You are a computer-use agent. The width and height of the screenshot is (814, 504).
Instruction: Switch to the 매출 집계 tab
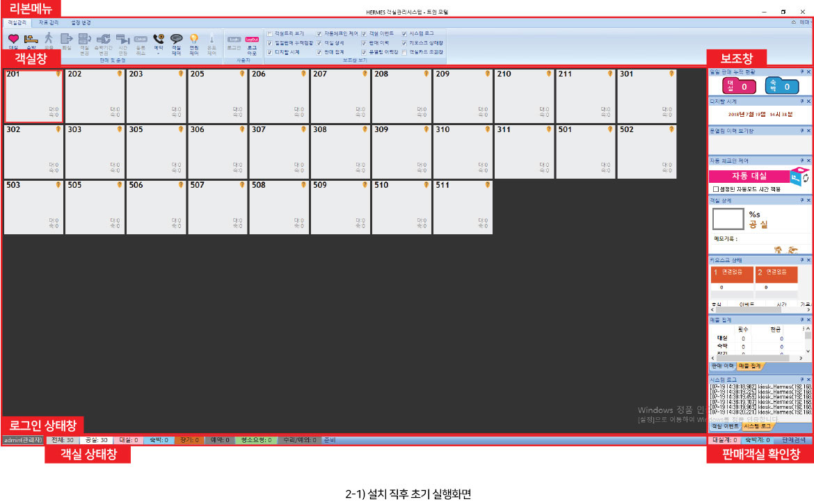click(749, 366)
